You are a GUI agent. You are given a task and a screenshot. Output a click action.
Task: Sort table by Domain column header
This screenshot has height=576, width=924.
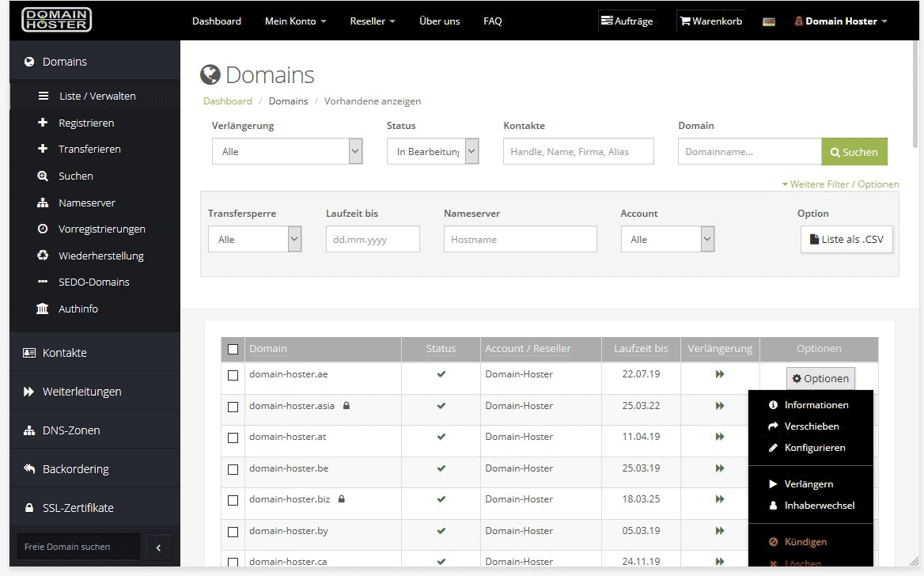coord(268,348)
